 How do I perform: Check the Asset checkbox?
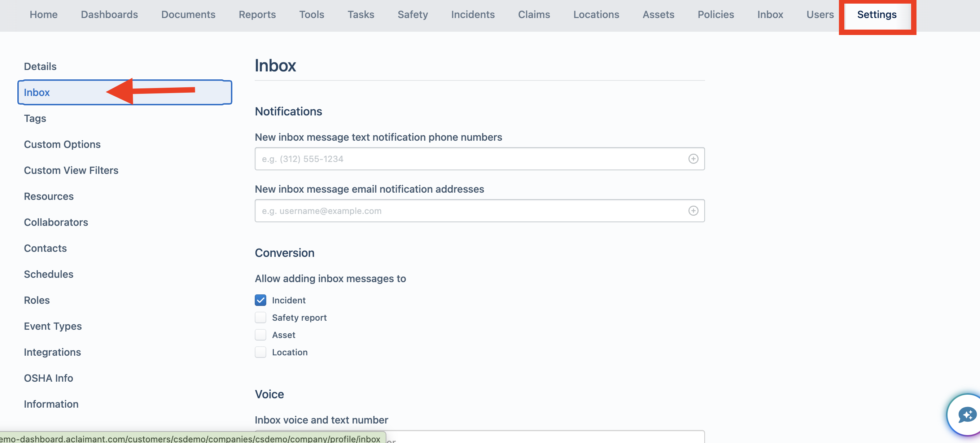[261, 335]
